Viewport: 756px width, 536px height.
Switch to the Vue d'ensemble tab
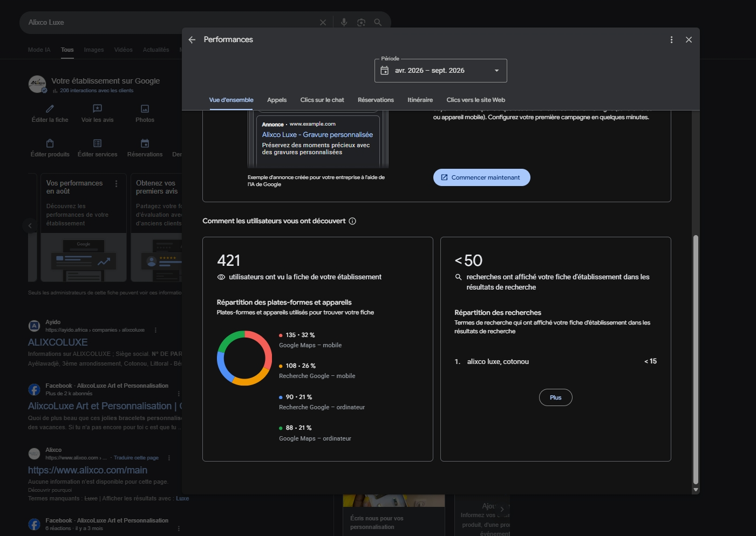tap(231, 100)
